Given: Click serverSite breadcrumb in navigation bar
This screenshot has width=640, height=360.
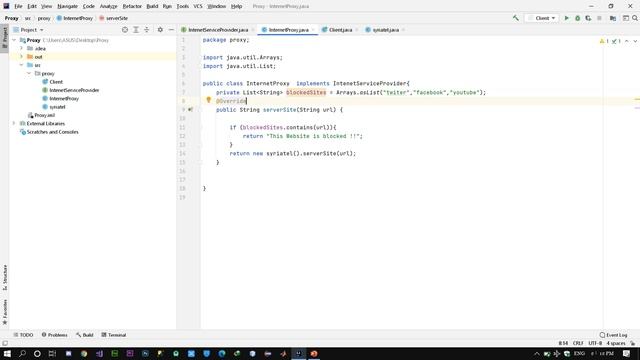Looking at the screenshot, I should coord(113,18).
